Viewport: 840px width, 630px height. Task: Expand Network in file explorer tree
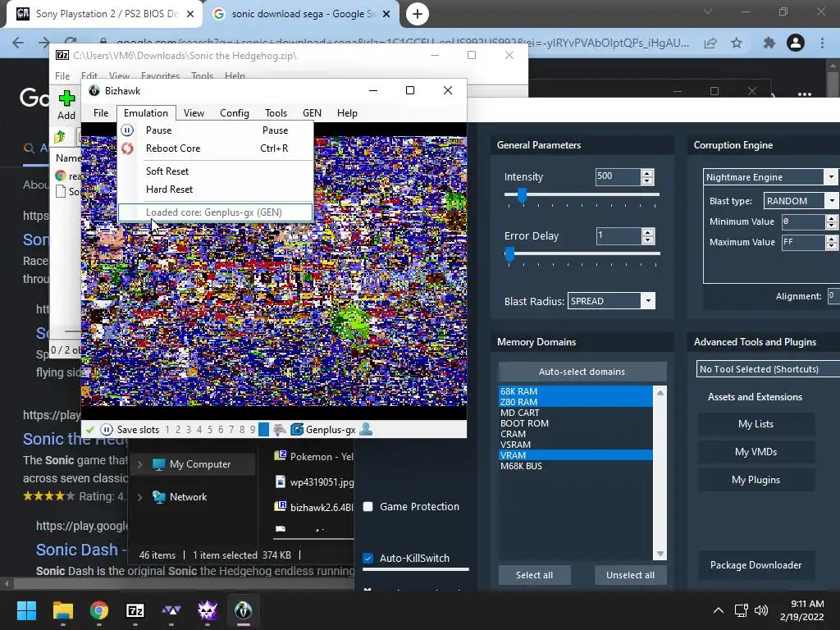139,497
